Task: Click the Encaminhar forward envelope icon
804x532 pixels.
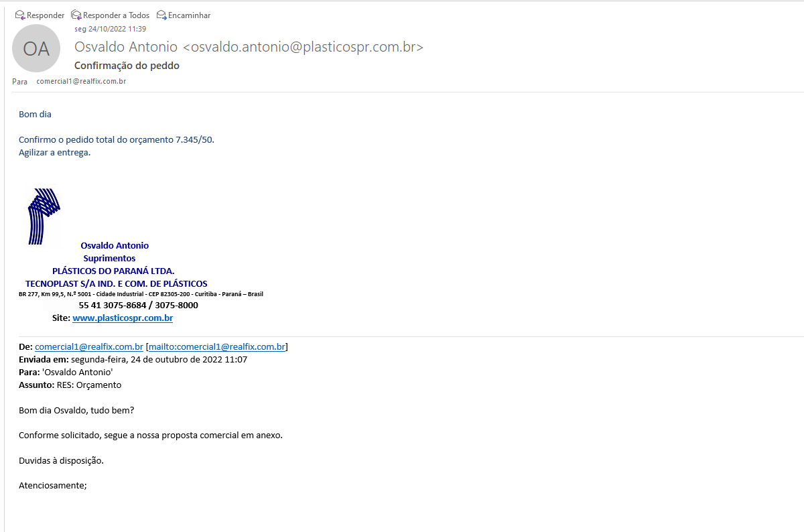Action: coord(161,15)
